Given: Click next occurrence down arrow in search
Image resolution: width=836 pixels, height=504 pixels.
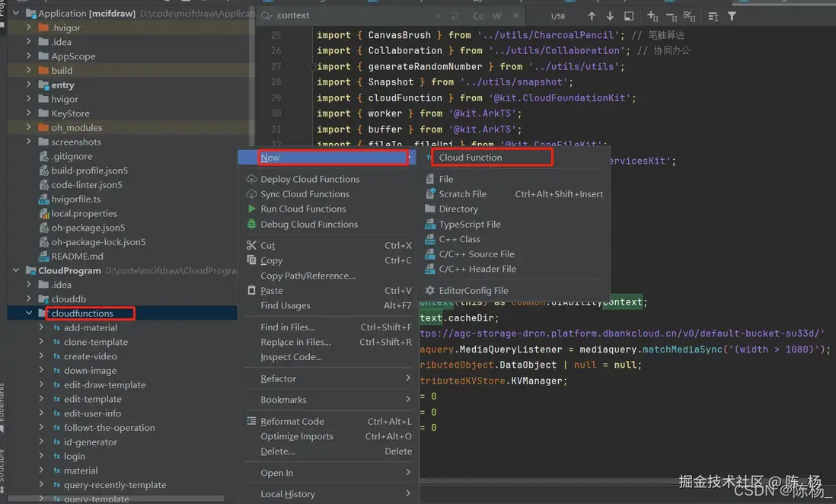Looking at the screenshot, I should tap(610, 16).
